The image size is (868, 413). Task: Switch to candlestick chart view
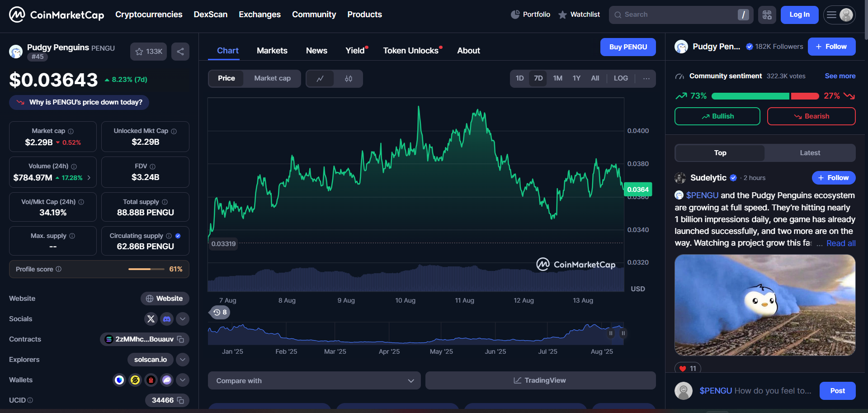coord(348,79)
